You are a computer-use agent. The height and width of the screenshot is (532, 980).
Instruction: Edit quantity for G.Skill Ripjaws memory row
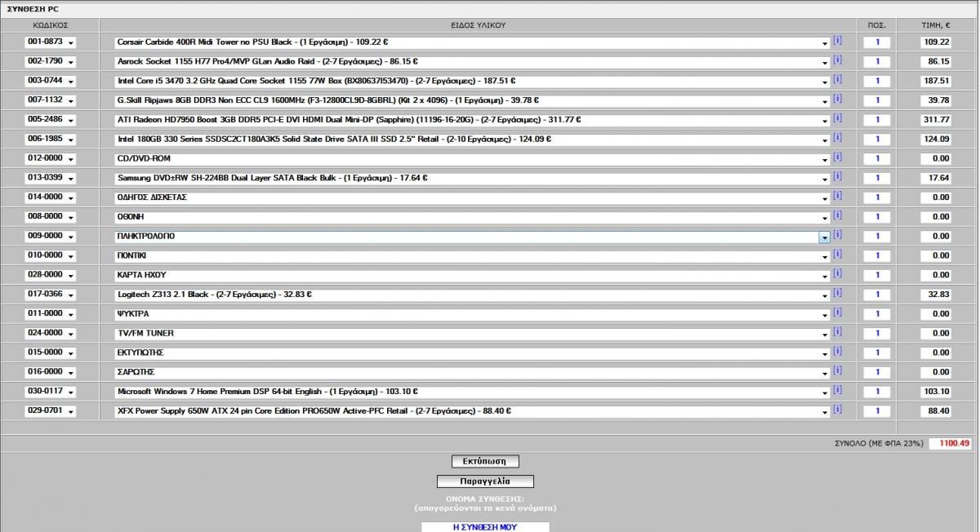[877, 100]
